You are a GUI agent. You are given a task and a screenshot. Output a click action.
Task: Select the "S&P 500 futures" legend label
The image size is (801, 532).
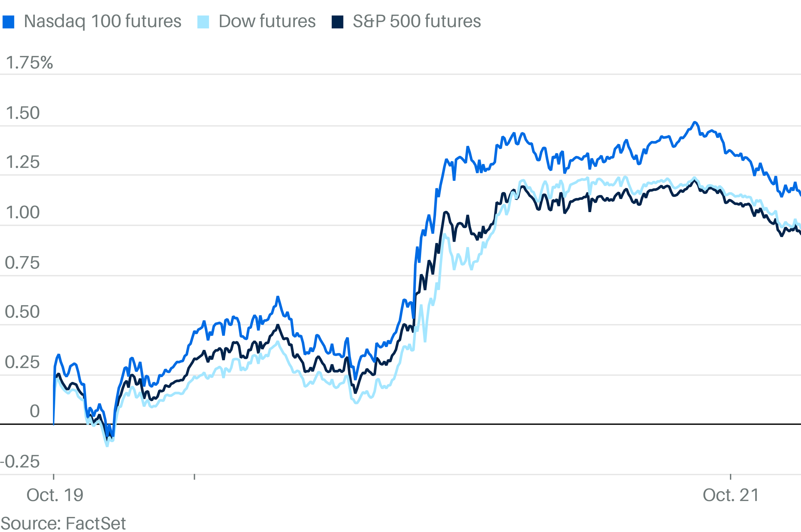tap(417, 21)
